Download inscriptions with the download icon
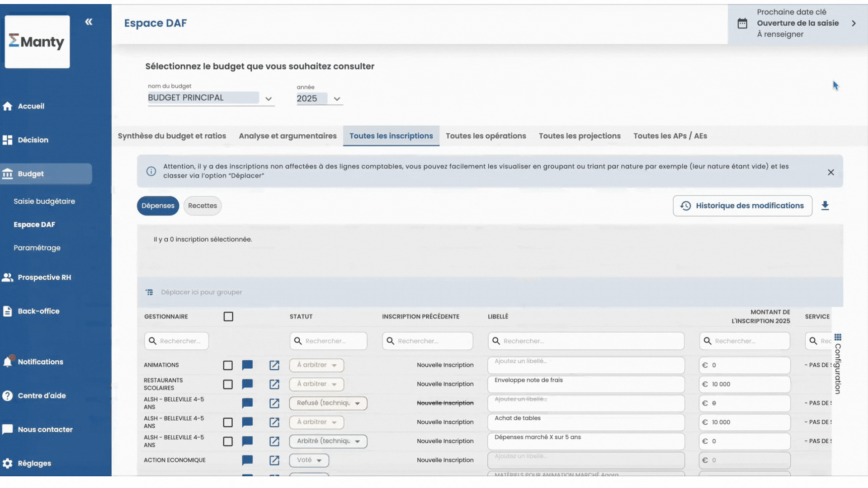Image resolution: width=868 pixels, height=488 pixels. click(x=825, y=206)
